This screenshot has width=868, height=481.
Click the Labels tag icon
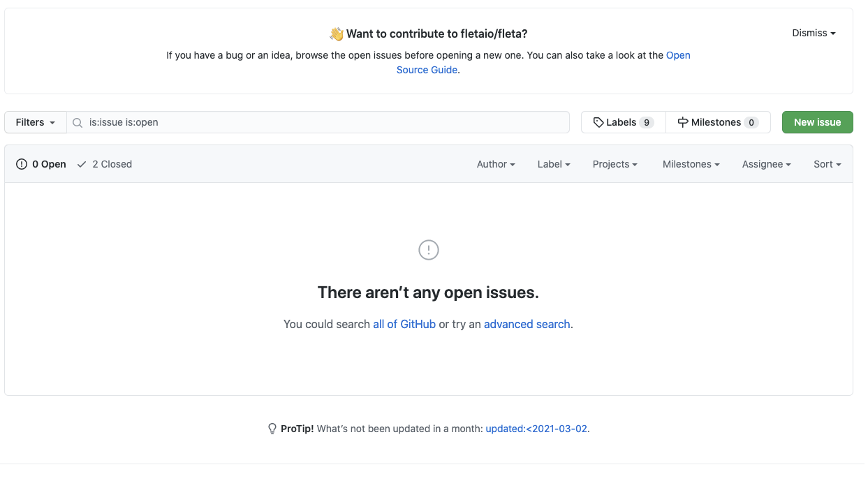(598, 122)
